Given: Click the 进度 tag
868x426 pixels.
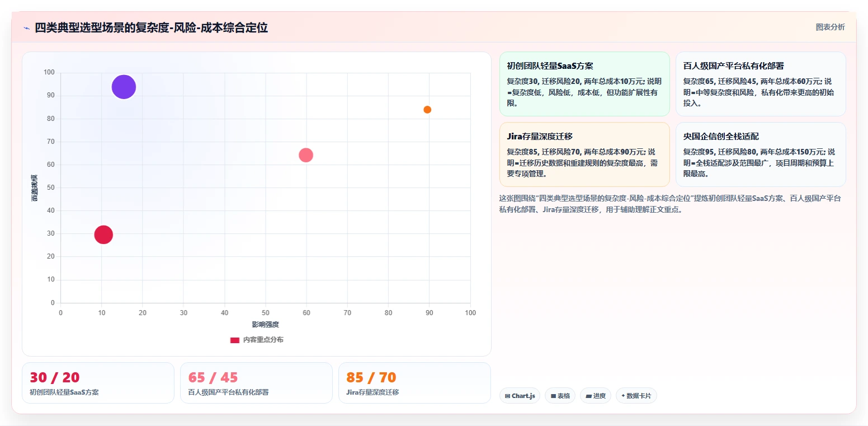Looking at the screenshot, I should click(596, 396).
